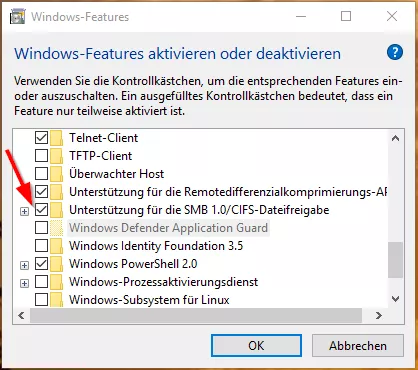The width and height of the screenshot is (418, 370).
Task: Open the blue help question mark icon
Action: pyautogui.click(x=395, y=52)
